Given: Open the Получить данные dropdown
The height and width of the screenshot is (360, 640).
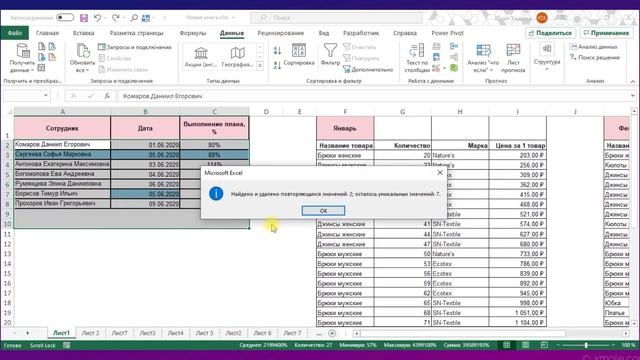Looking at the screenshot, I should point(22,58).
